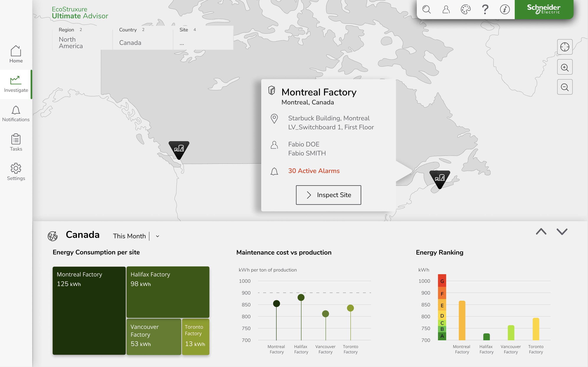This screenshot has height=367, width=588.
Task: Click the green A rating swatch
Action: [x=442, y=336]
